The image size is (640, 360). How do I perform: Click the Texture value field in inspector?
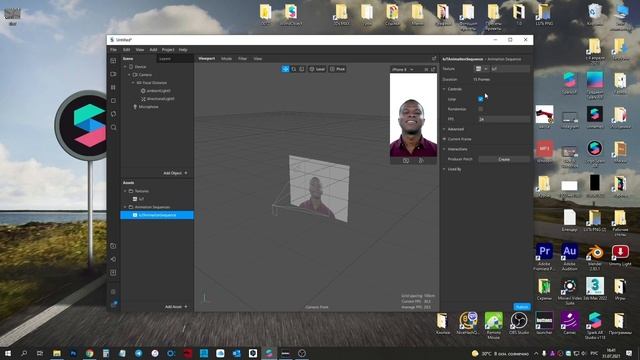[x=510, y=69]
